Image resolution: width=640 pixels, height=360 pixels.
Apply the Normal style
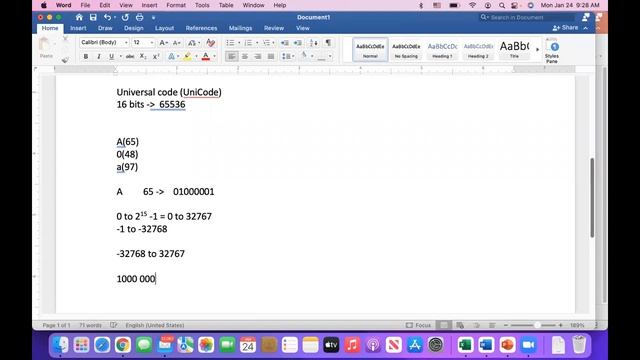370,50
